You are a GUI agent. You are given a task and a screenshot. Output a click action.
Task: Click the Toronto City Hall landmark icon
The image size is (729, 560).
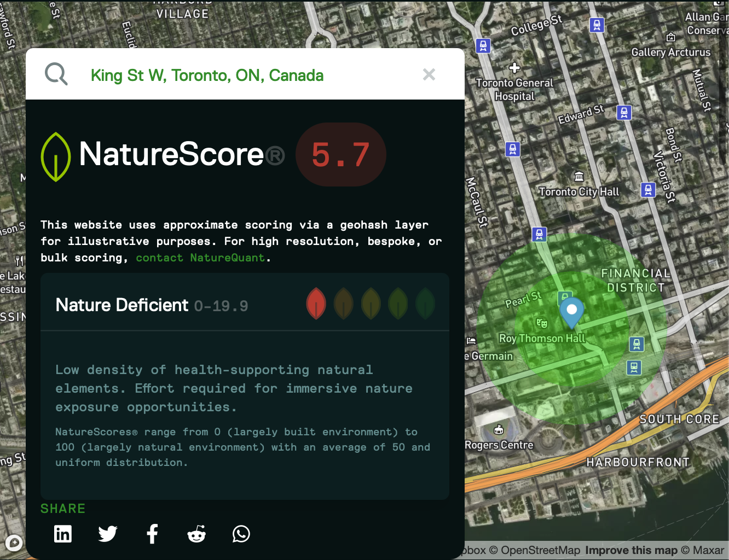pyautogui.click(x=579, y=177)
